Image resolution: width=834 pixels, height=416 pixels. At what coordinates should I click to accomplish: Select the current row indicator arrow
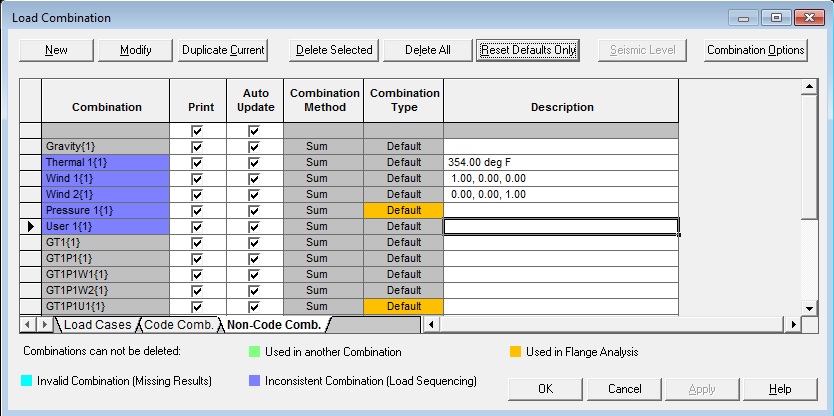[30, 226]
